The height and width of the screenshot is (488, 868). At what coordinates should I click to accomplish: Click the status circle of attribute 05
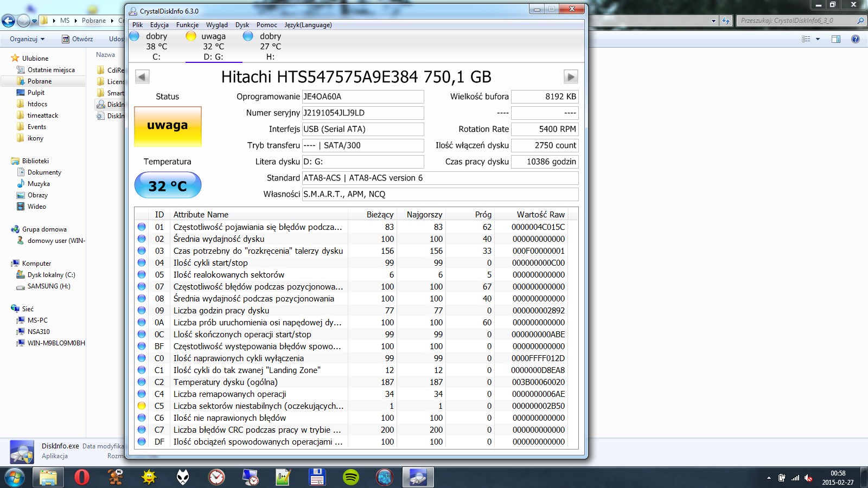[142, 274]
